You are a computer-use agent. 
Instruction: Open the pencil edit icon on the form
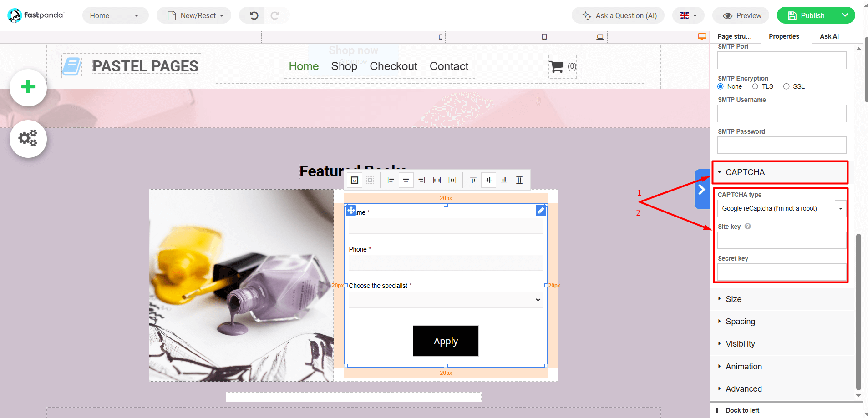pos(540,210)
